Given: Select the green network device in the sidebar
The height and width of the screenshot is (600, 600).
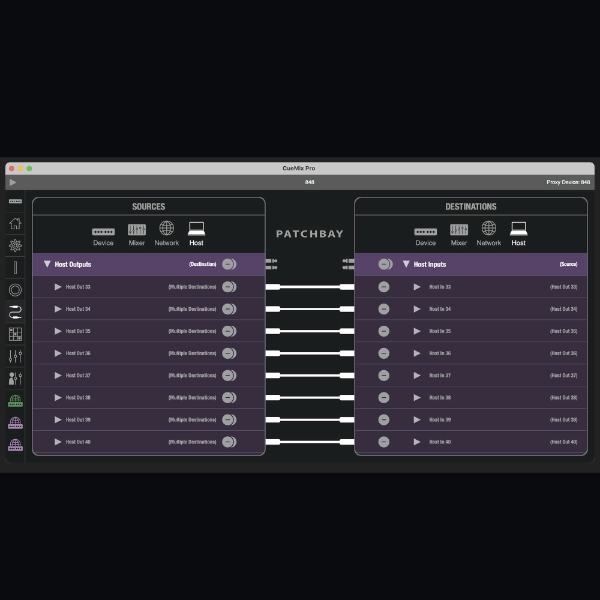Looking at the screenshot, I should (x=15, y=401).
